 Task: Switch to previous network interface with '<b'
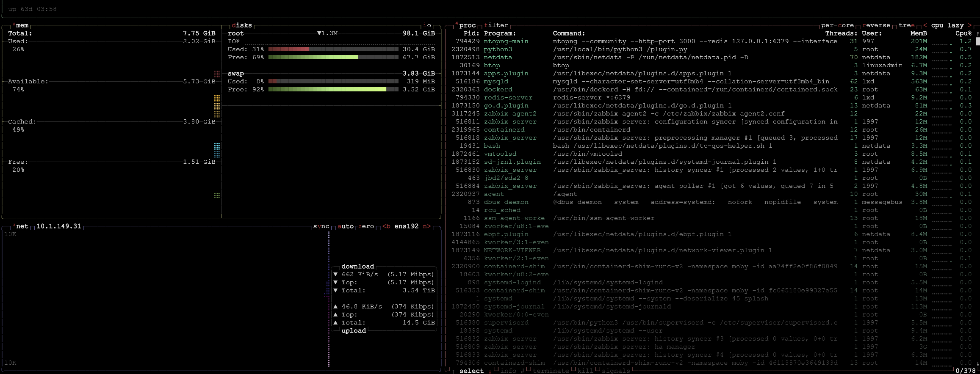click(386, 226)
